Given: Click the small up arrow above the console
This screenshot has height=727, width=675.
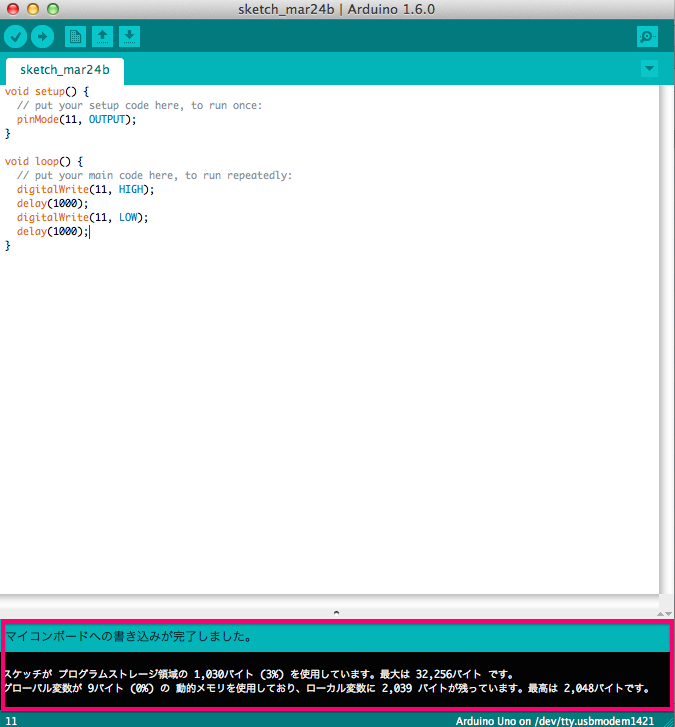Looking at the screenshot, I should tap(661, 614).
